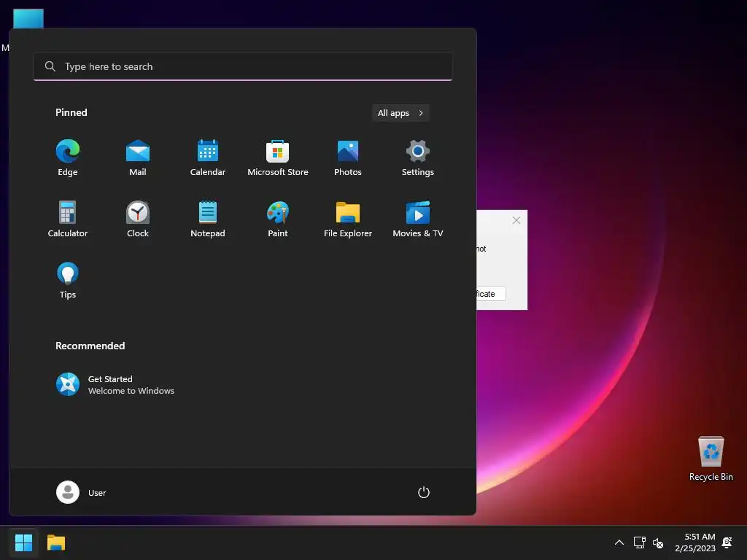Close the dialog behind the Start menu

click(516, 220)
